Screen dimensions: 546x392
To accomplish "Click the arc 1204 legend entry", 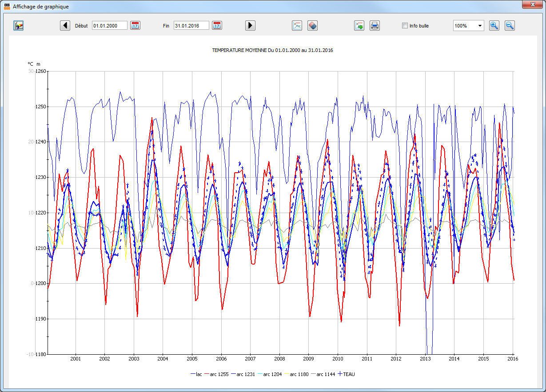I will (272, 374).
